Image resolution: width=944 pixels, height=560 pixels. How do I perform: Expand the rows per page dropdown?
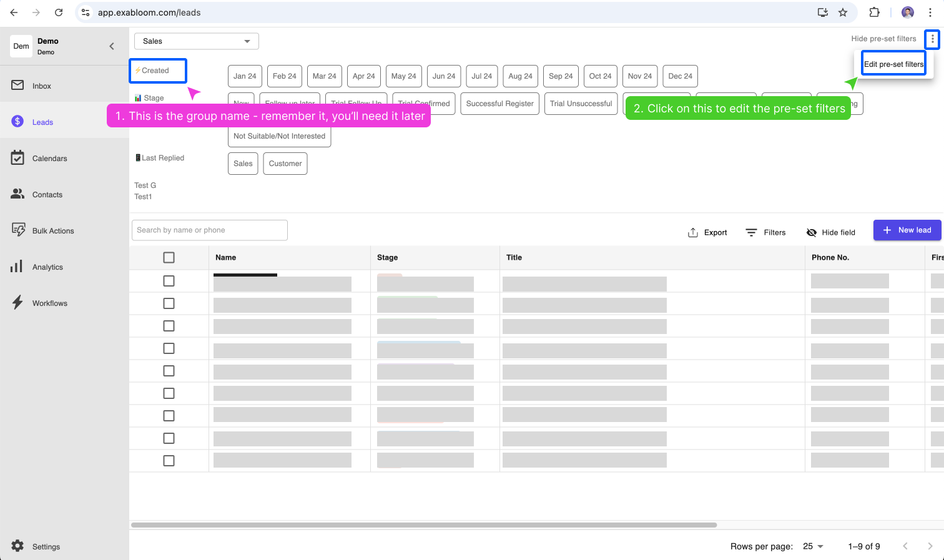point(813,546)
